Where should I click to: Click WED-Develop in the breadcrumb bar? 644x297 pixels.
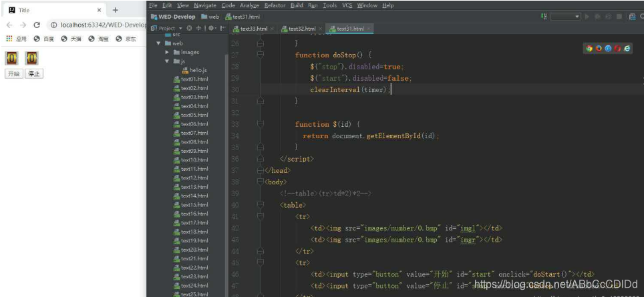[x=173, y=17]
